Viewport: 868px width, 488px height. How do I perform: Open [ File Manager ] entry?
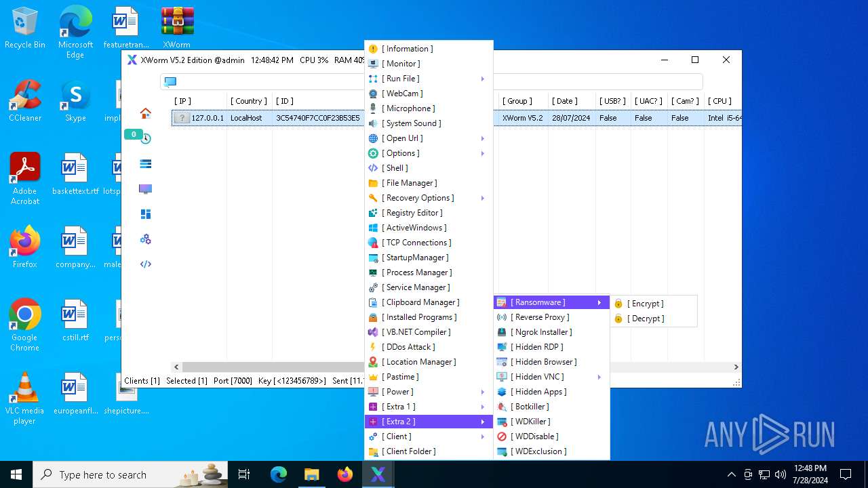point(429,183)
